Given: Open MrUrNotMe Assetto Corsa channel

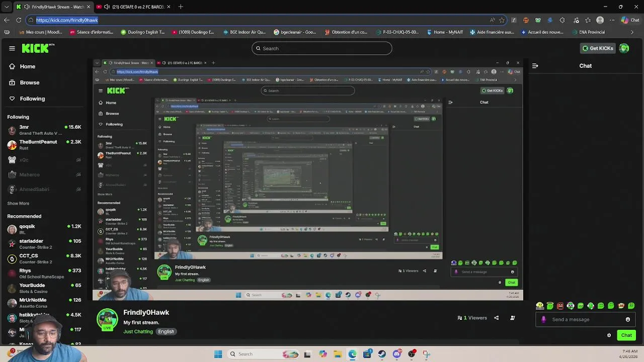Looking at the screenshot, I should 44,302.
